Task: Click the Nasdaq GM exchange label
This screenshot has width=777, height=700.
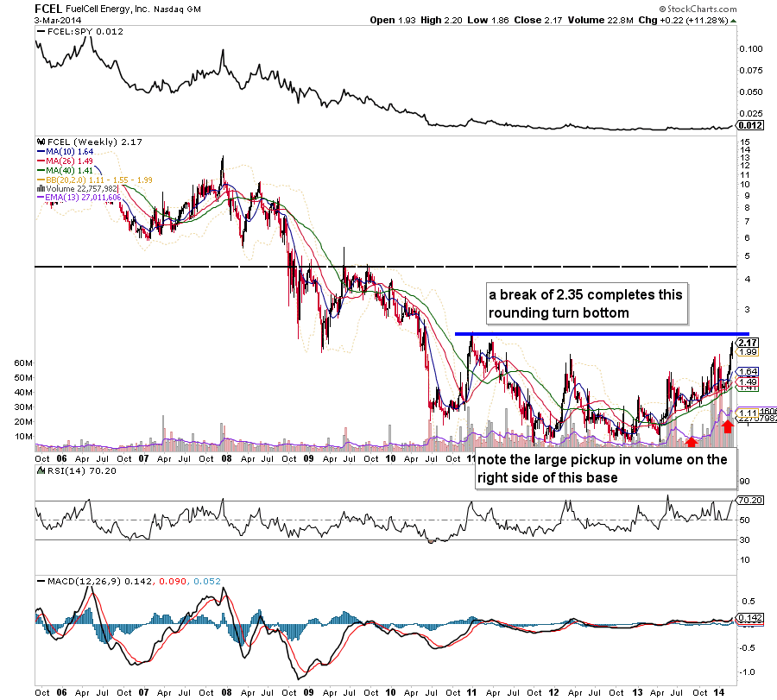Action: (177, 9)
